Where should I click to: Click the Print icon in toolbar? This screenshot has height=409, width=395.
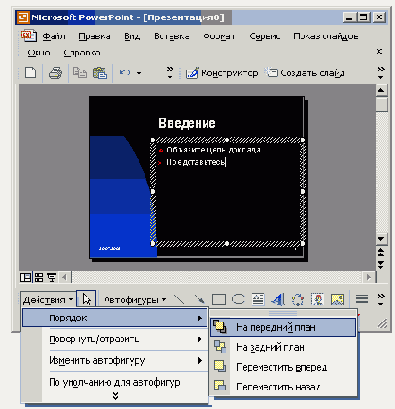coord(55,73)
